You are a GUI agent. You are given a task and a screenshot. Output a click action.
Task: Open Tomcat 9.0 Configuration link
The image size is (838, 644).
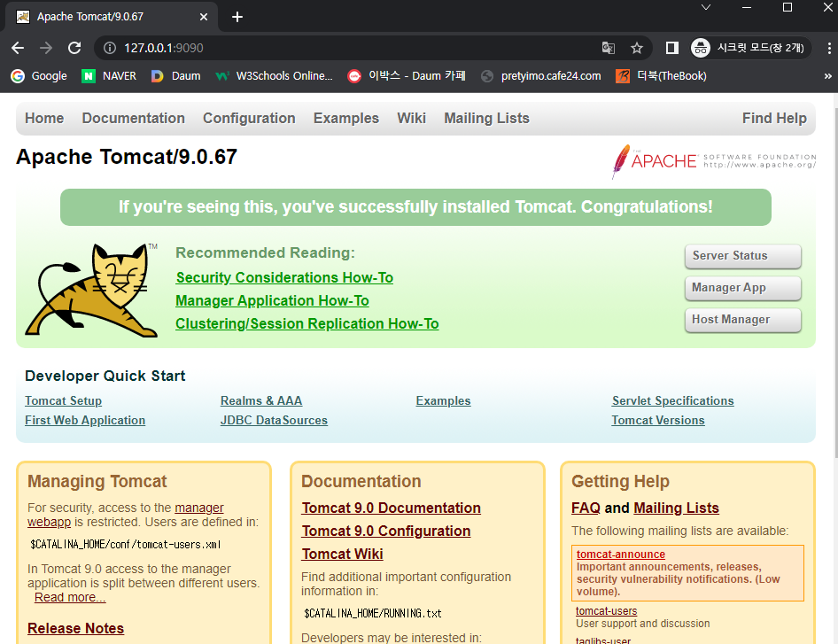tap(386, 531)
